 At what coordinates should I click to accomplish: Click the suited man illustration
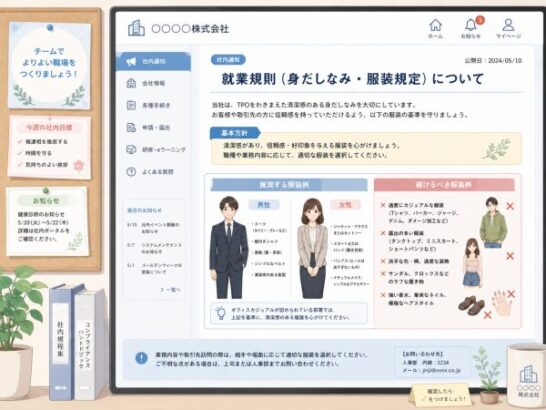coord(229,247)
